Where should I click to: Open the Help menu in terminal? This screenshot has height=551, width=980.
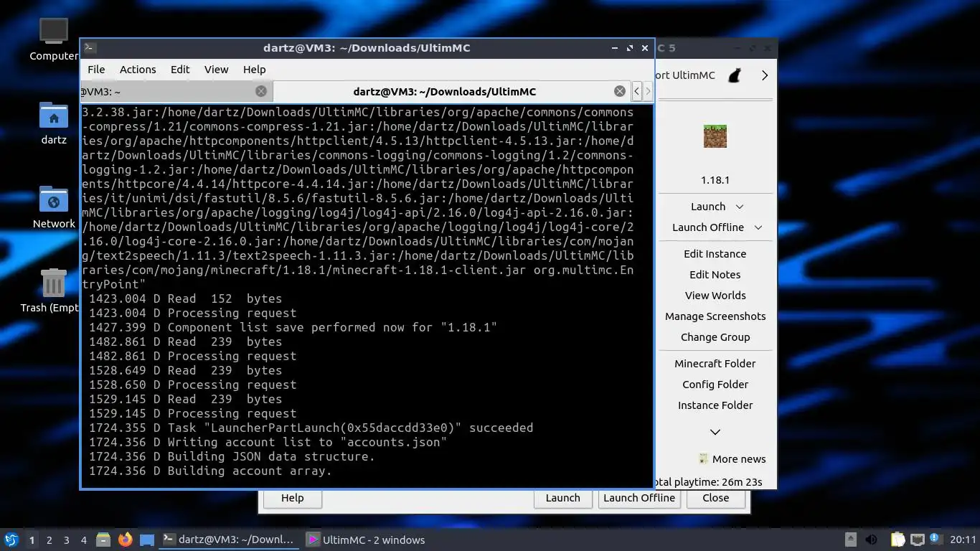point(254,70)
